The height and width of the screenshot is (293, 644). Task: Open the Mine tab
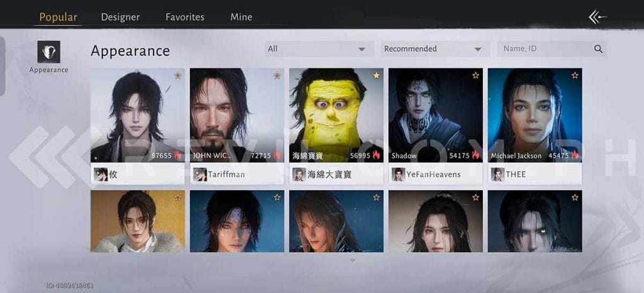point(241,17)
